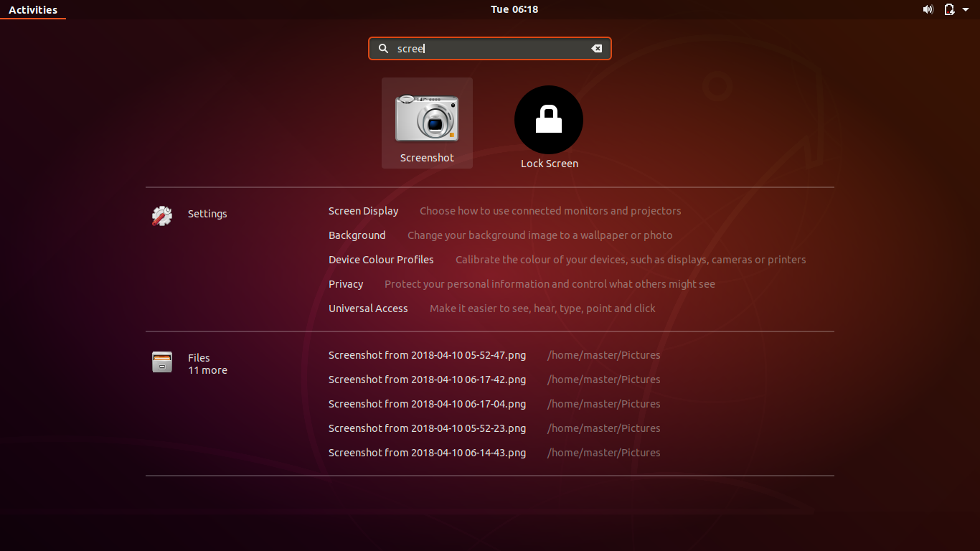Click the speaker volume icon in top bar

pos(928,9)
